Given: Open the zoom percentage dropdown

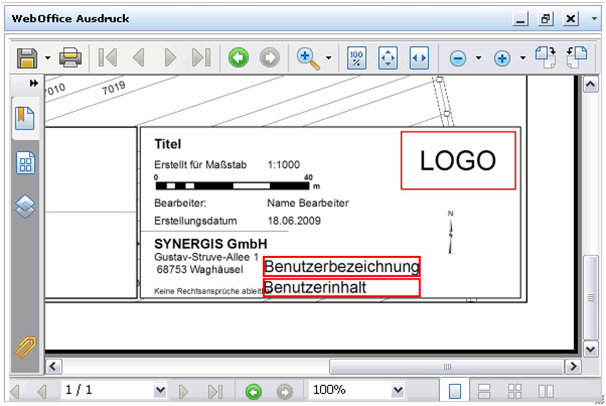Looking at the screenshot, I should pos(397,390).
